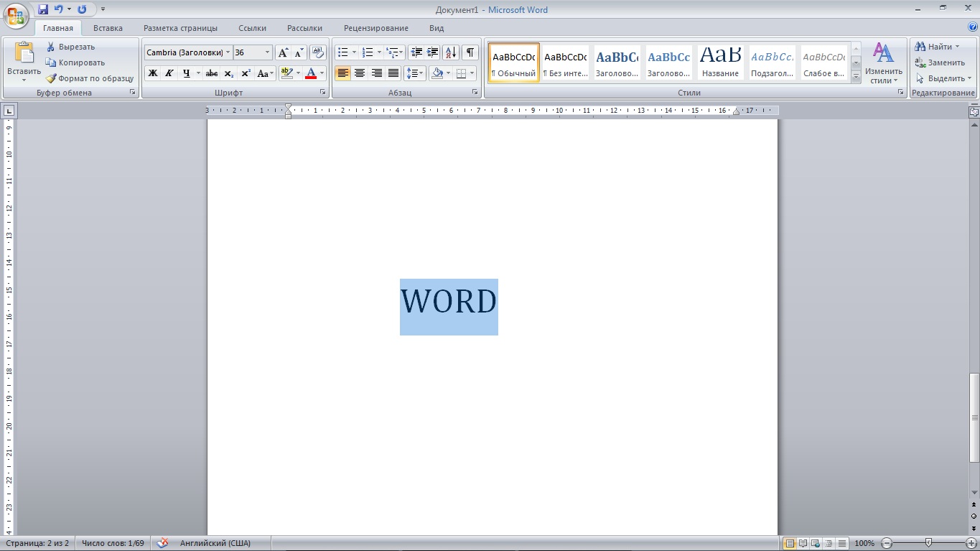Viewport: 980px width, 551px height.
Task: Open Word help with the question mark
Action: pyautogui.click(x=972, y=27)
